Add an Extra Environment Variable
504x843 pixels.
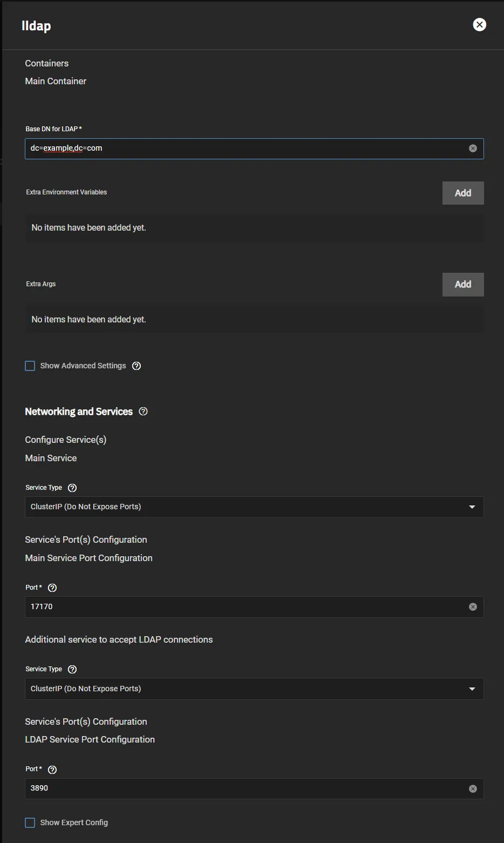462,193
